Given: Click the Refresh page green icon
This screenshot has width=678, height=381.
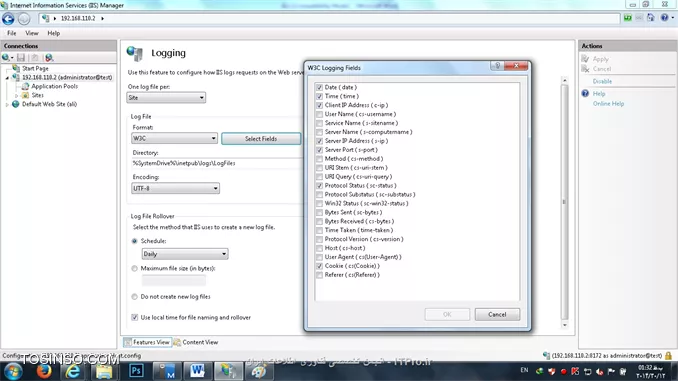Looking at the screenshot, I should 627,18.
